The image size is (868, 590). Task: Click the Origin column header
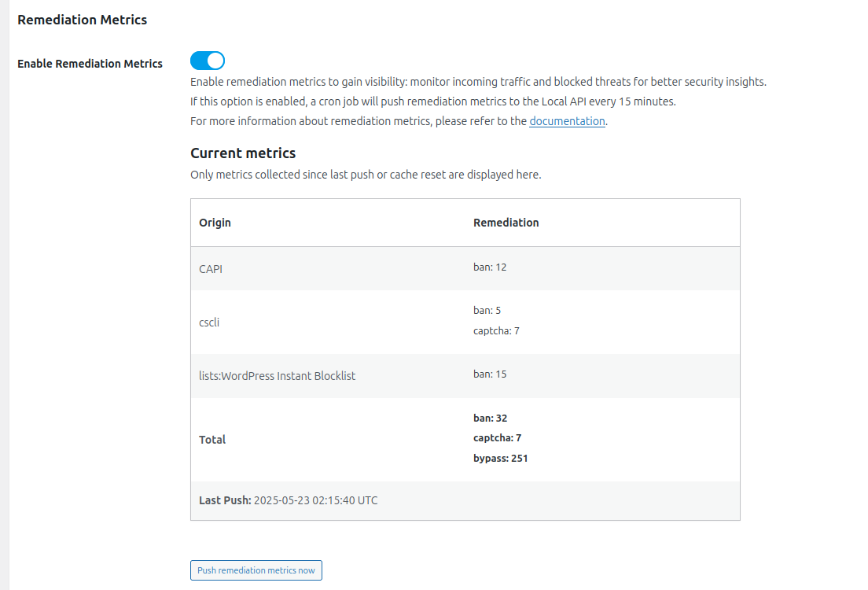[x=215, y=223]
